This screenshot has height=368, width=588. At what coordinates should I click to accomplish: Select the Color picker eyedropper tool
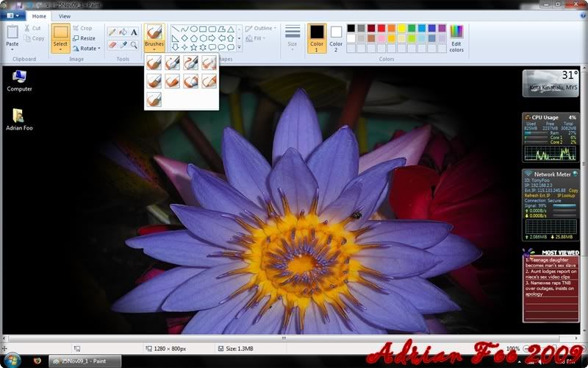[123, 45]
